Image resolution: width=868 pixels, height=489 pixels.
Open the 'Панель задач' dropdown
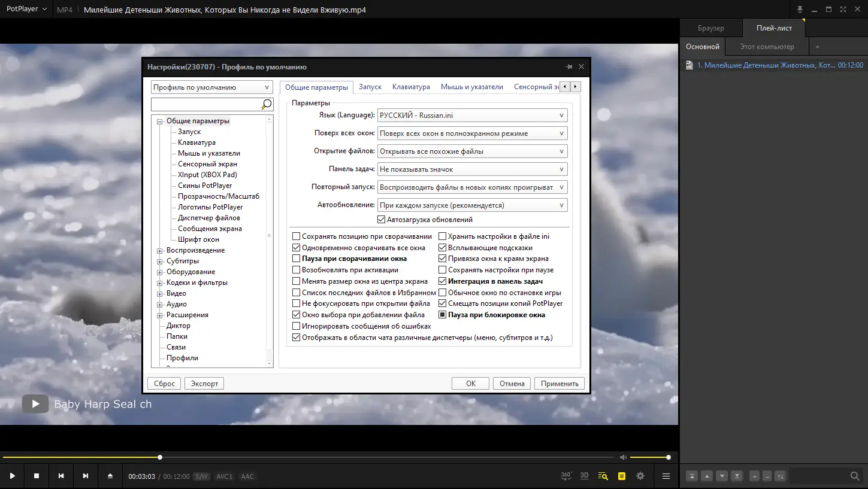(x=473, y=169)
